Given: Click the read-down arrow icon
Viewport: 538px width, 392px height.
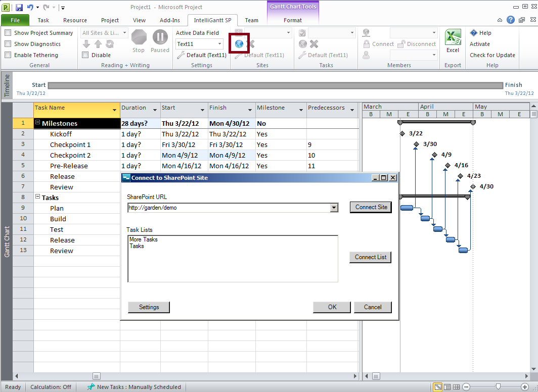Looking at the screenshot, I should 86,44.
